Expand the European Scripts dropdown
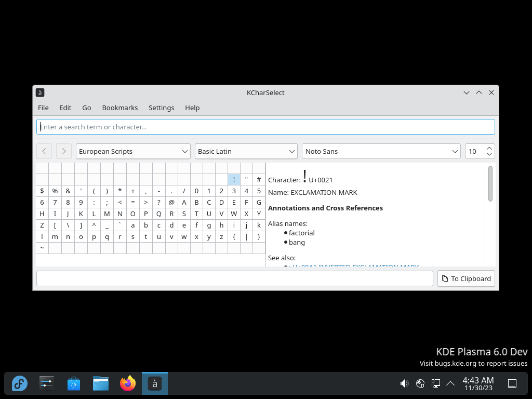 tap(133, 151)
